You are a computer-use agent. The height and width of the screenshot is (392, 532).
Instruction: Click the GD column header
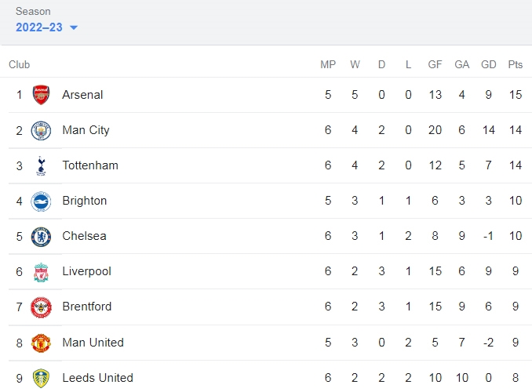tap(489, 64)
